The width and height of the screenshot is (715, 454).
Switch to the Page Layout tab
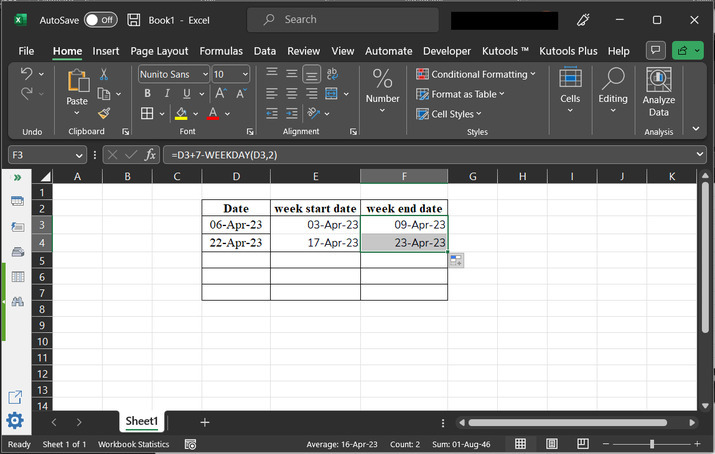point(159,51)
